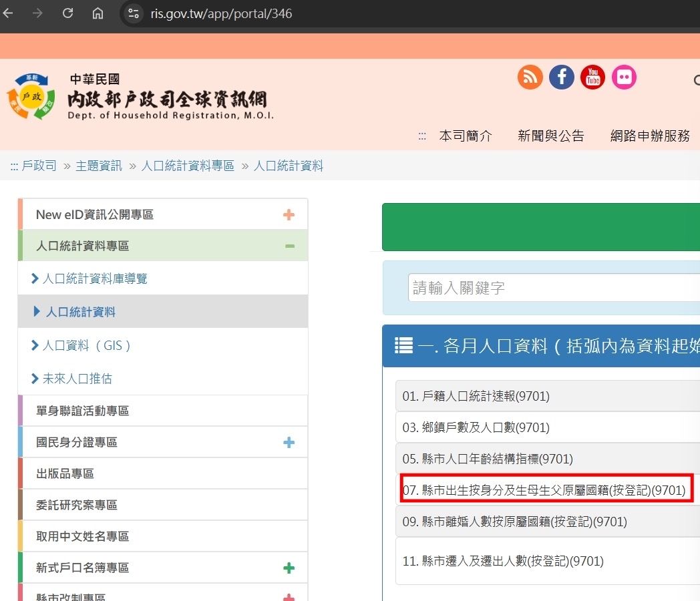The image size is (700, 601).
Task: Click the browser home icon
Action: coord(98,13)
